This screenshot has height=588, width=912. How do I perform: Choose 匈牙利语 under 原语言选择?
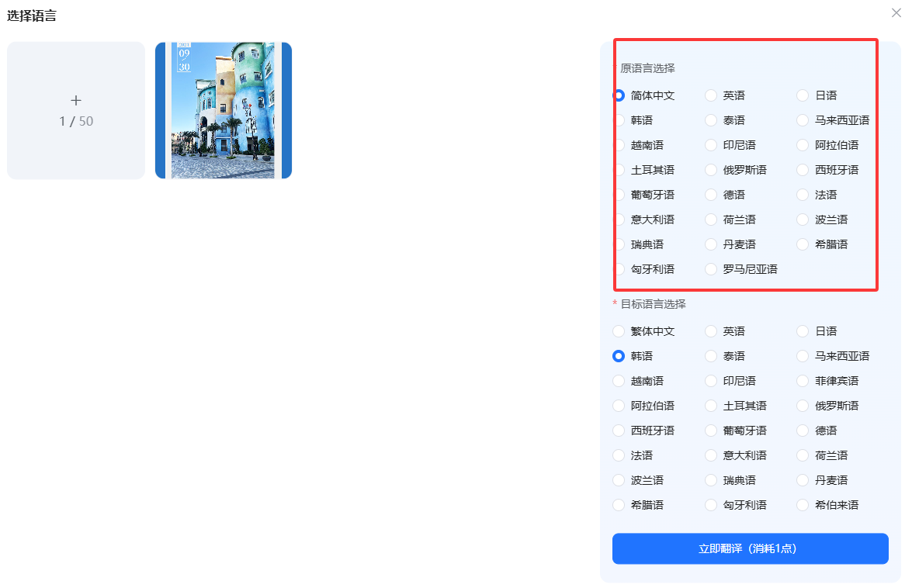tap(619, 269)
